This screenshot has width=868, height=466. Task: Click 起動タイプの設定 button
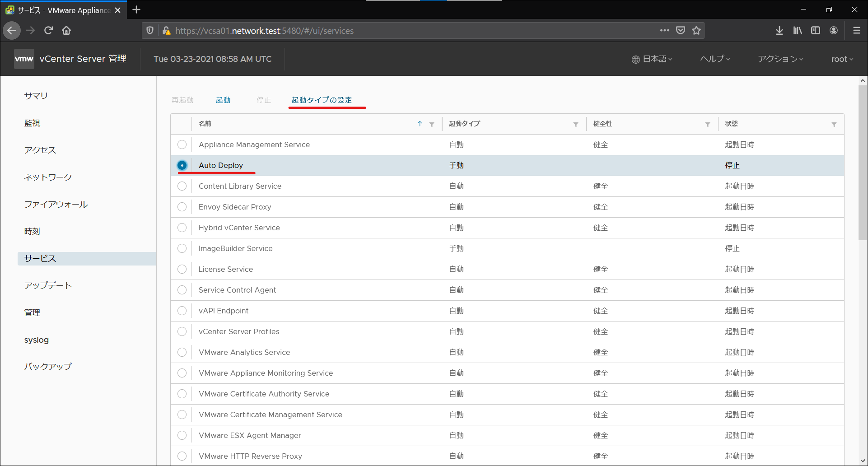point(322,100)
